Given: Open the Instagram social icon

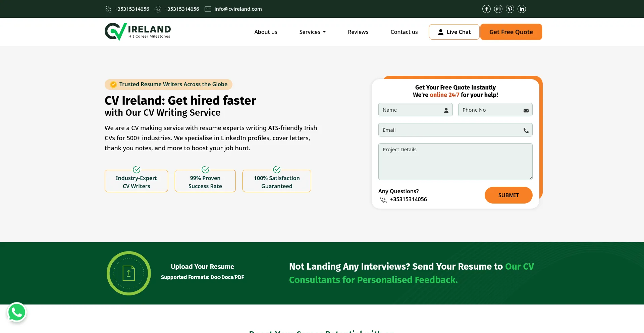Looking at the screenshot, I should (x=498, y=9).
